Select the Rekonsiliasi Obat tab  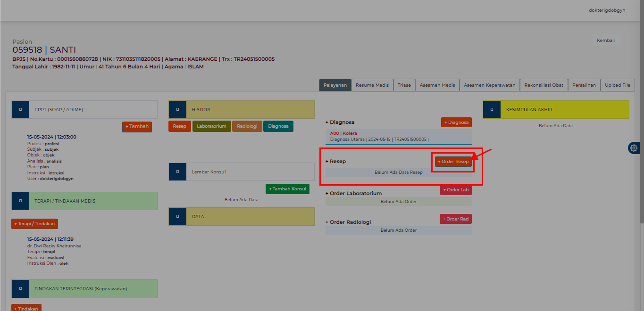pos(544,85)
